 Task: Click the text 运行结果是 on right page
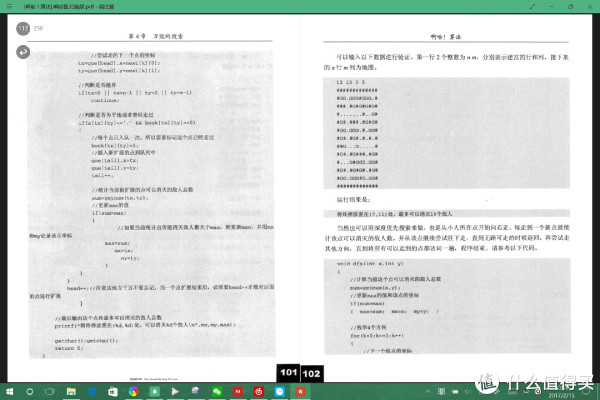[x=353, y=199]
